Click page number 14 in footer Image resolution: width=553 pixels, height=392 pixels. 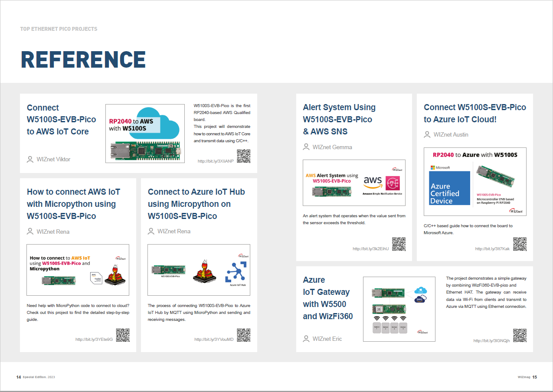click(18, 377)
